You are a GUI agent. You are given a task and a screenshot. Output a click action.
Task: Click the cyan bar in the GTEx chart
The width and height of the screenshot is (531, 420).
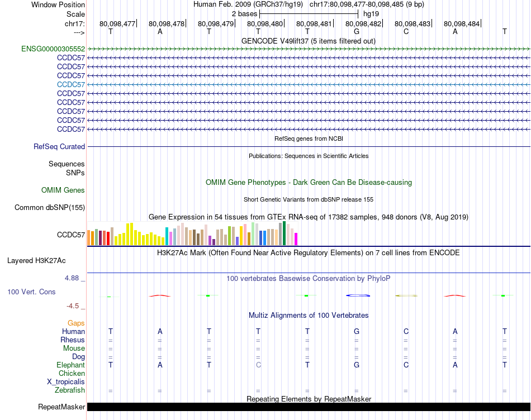point(167,236)
